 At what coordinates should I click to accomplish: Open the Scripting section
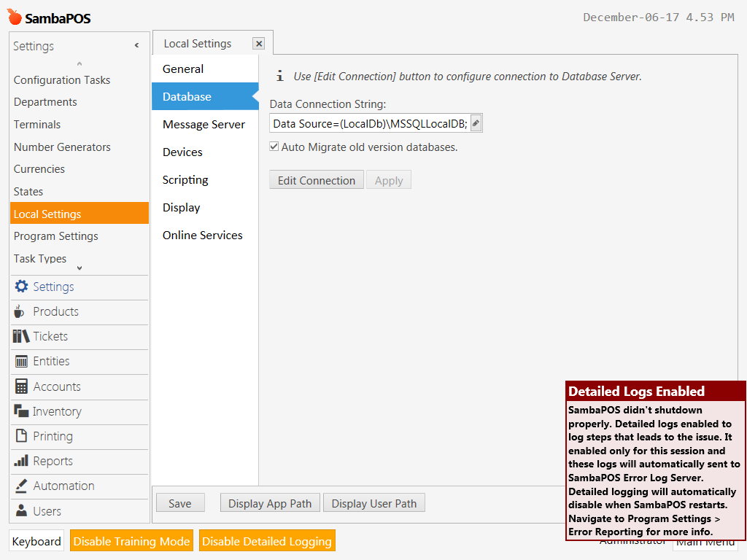205,179
